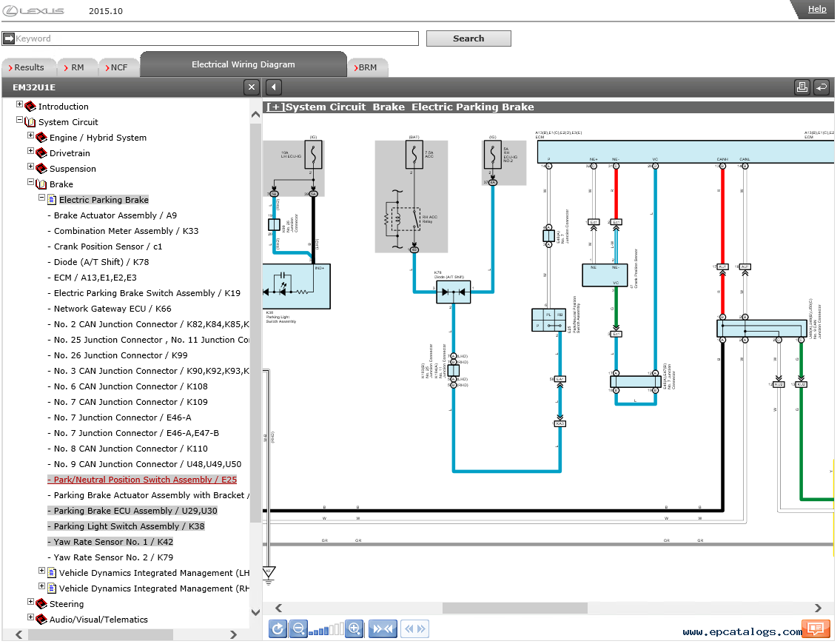This screenshot has width=840, height=644.
Task: Click the Search button
Action: 468,38
